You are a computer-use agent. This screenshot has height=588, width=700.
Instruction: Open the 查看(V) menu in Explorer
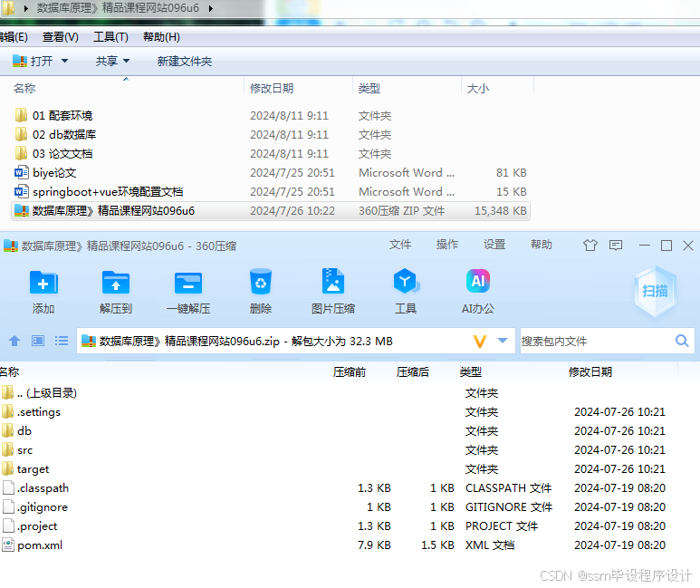[61, 37]
